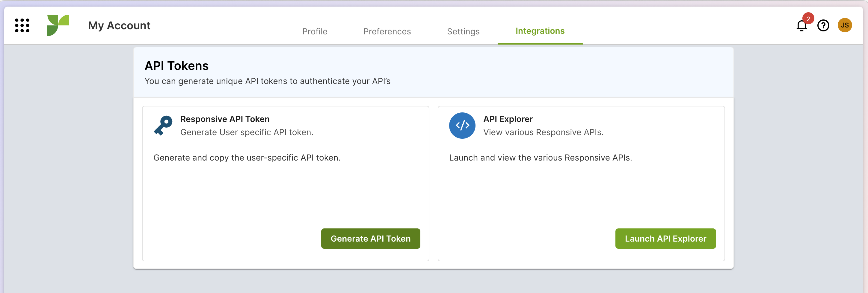Click the text about launching Responsive APIs
868x293 pixels.
tap(540, 158)
